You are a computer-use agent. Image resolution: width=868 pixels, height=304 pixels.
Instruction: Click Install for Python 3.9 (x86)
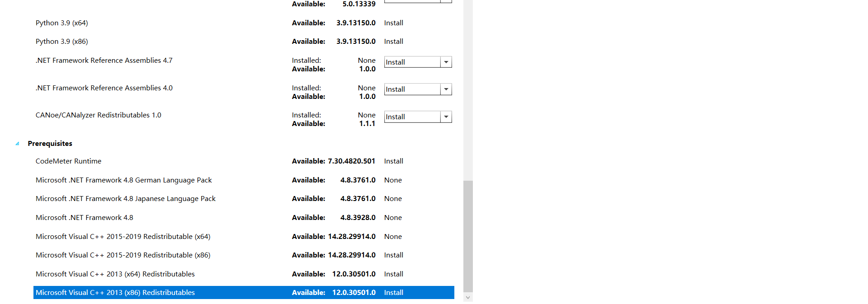click(x=394, y=42)
